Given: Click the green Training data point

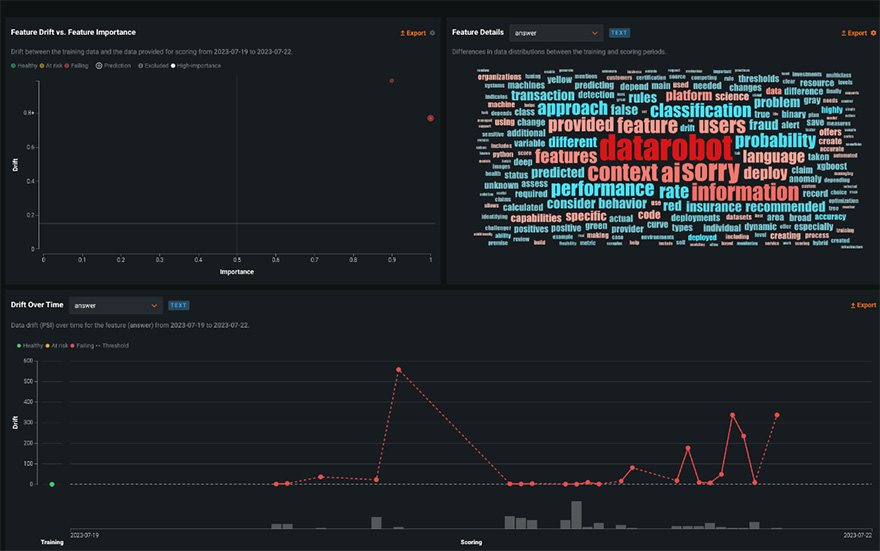Looking at the screenshot, I should 52,484.
